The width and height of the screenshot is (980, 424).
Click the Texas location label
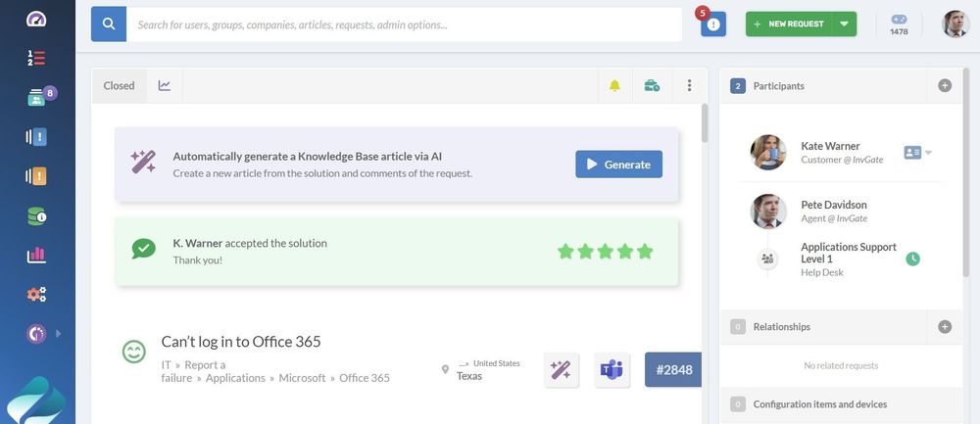pyautogui.click(x=468, y=376)
